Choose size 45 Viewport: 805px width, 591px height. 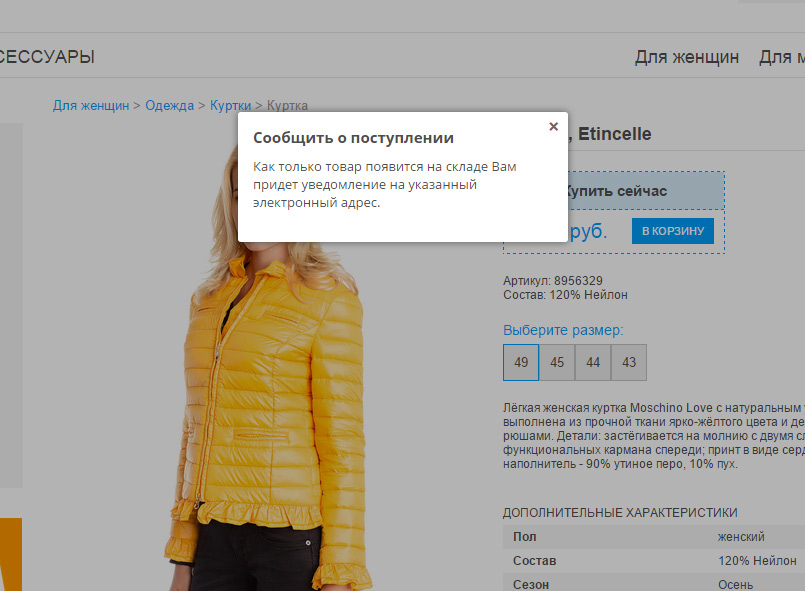click(x=557, y=363)
